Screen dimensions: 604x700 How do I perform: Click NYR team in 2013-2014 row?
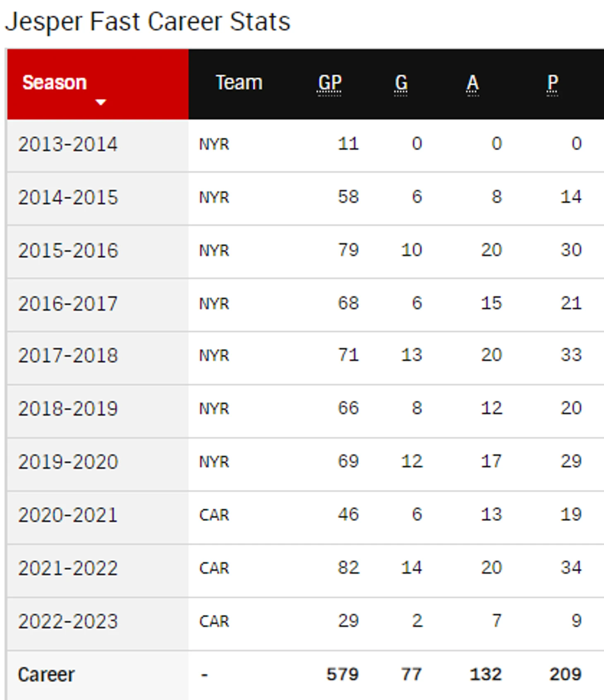tap(214, 144)
